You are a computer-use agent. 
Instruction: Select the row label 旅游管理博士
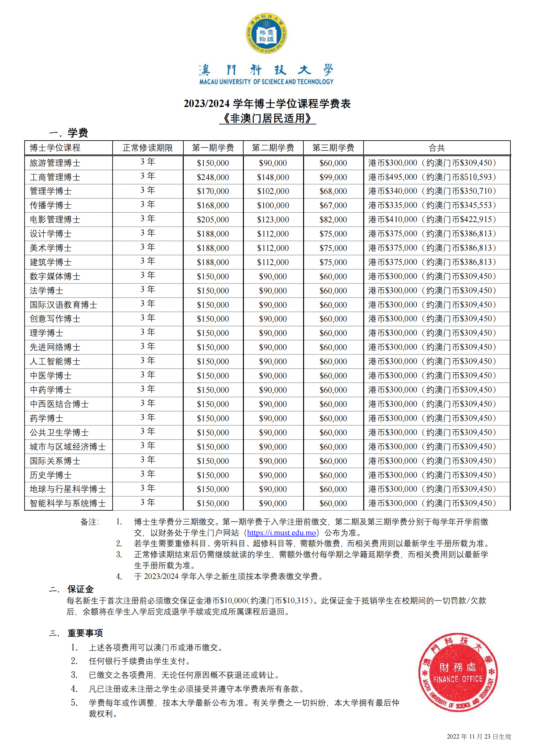[x=55, y=163]
